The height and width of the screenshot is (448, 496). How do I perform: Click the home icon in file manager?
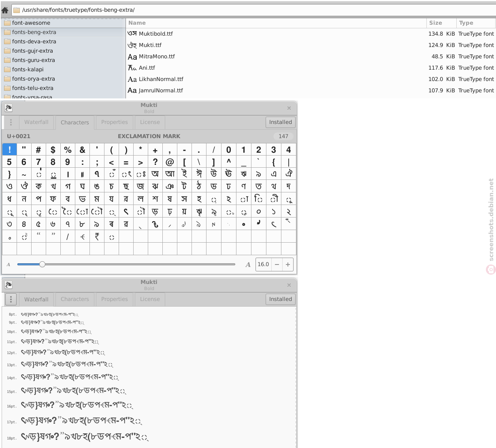pos(5,10)
